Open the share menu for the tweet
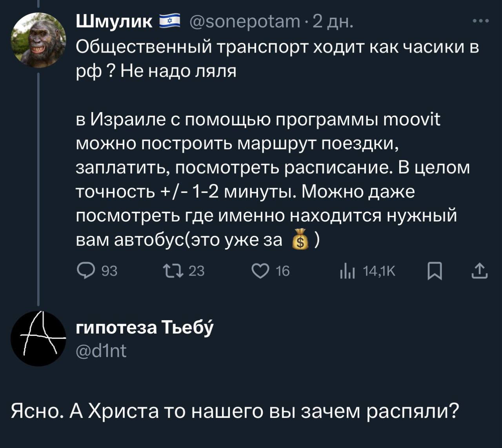 480,270
